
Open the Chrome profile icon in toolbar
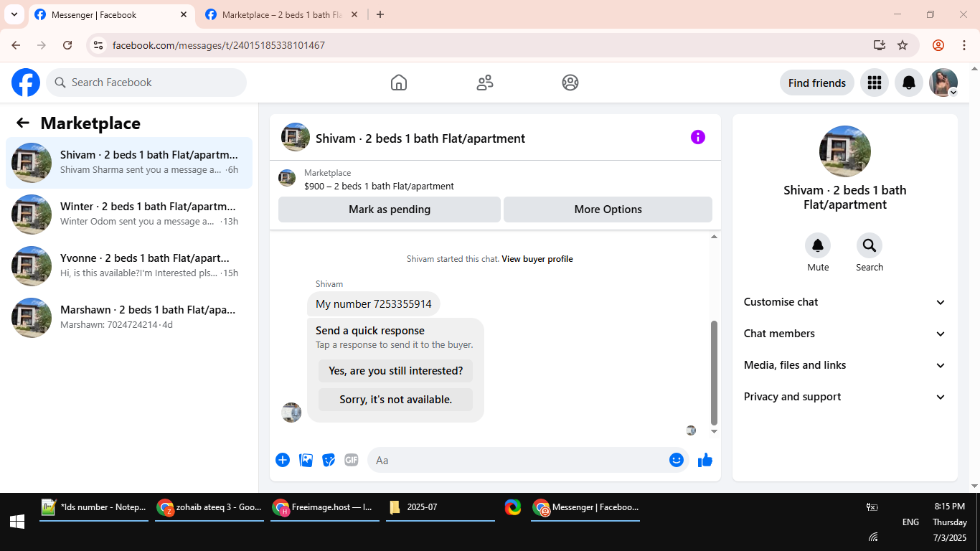tap(938, 45)
